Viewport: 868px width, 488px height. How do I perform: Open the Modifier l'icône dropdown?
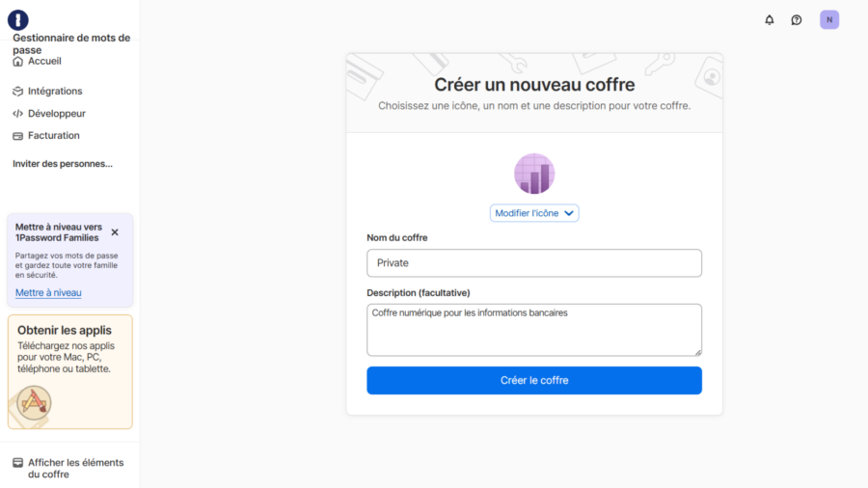534,213
